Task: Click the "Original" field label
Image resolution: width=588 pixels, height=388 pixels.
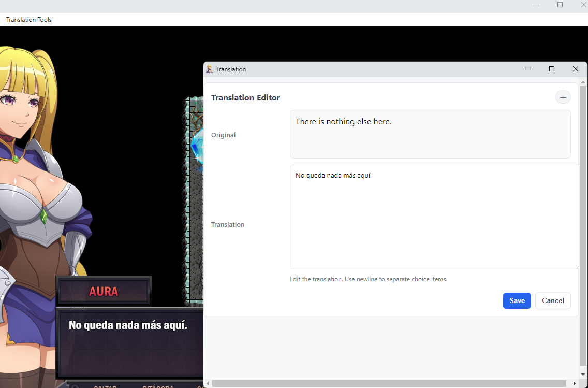Action: [223, 135]
